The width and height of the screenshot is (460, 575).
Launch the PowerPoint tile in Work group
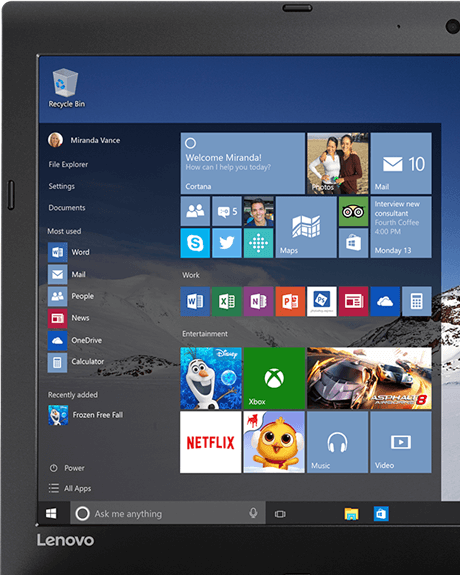tap(290, 301)
